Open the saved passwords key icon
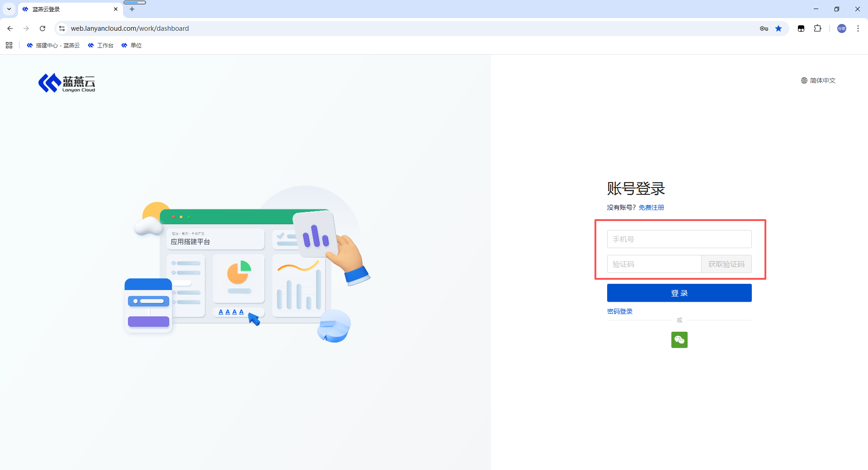 pyautogui.click(x=764, y=28)
